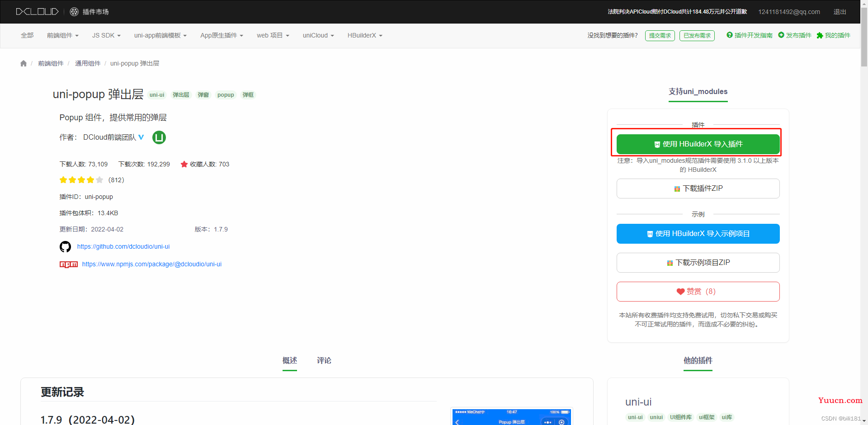Click the 更新日期: 2022-04-02 text
This screenshot has width=868, height=425.
coord(91,229)
